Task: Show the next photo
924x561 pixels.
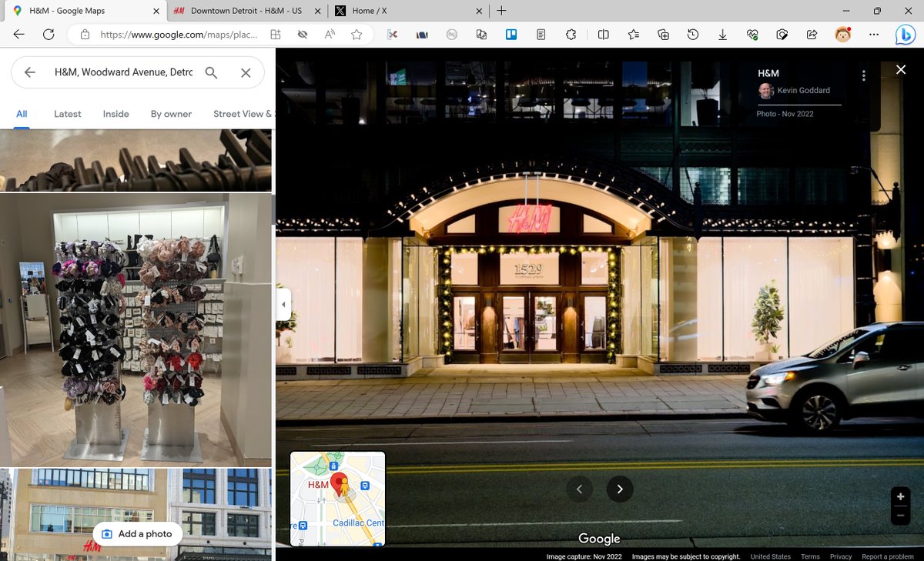Action: point(620,489)
